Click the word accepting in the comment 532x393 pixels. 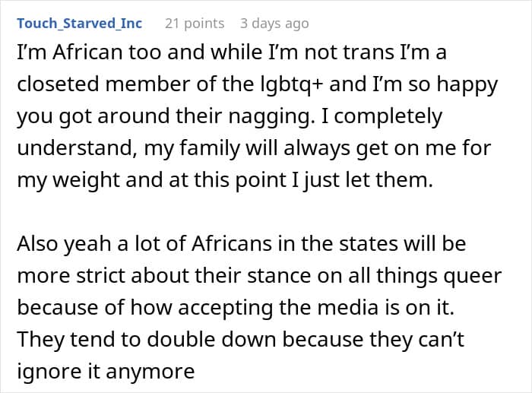[225, 308]
